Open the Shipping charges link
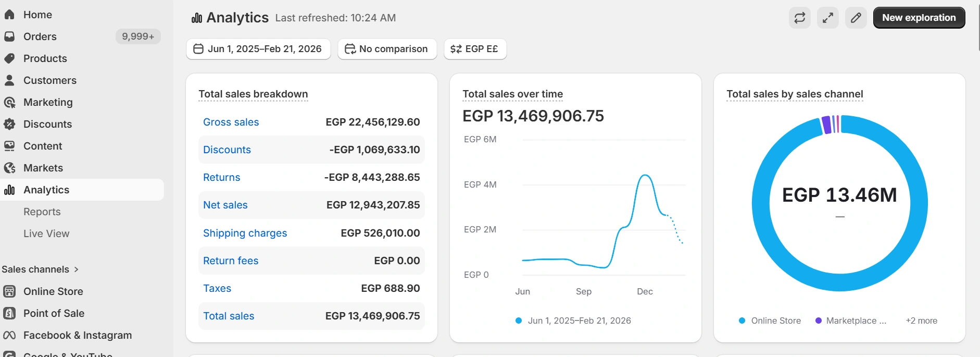 pyautogui.click(x=245, y=233)
